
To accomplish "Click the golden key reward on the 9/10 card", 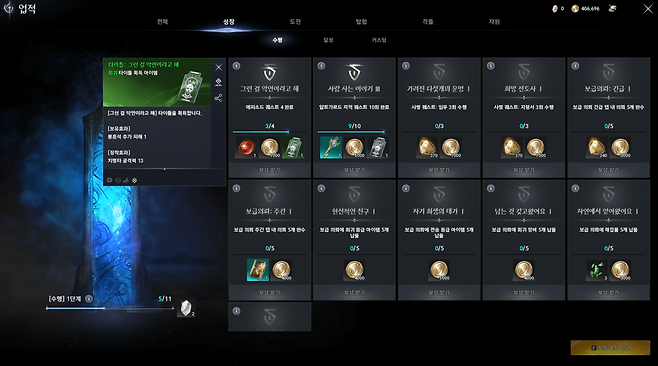I will click(x=331, y=148).
